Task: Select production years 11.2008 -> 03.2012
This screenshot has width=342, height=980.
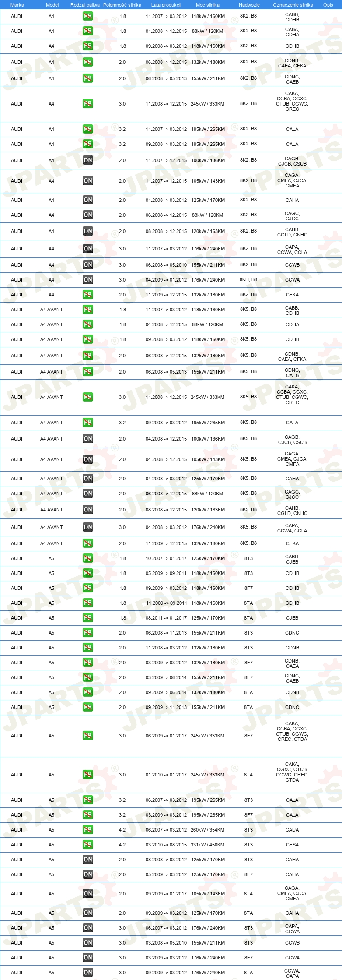Action: pyautogui.click(x=166, y=648)
